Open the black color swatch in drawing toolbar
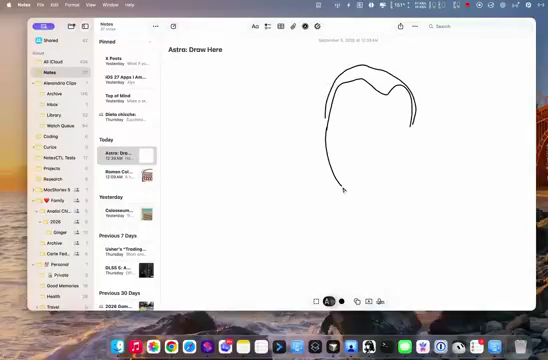Screen dimensions: 548x360 coord(342,301)
